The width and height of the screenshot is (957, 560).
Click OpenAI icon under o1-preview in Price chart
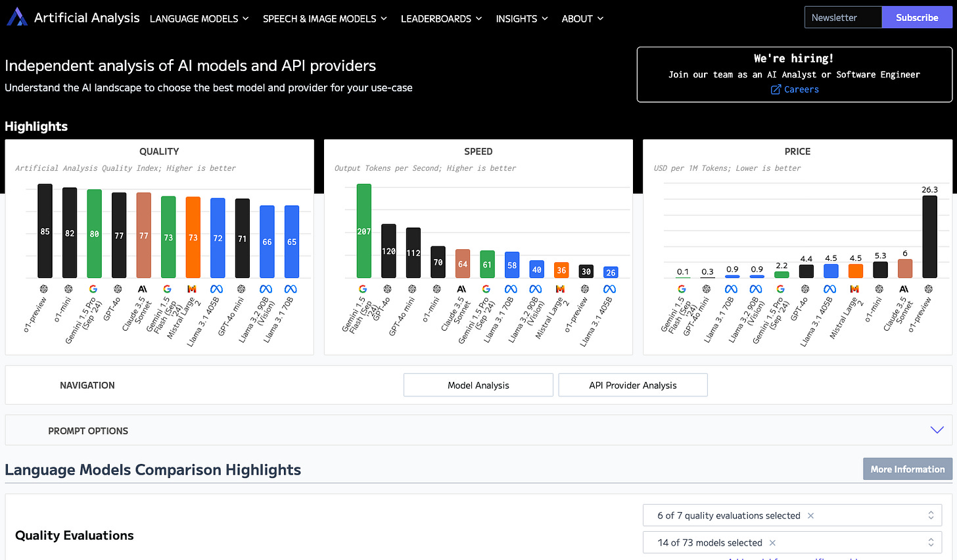pyautogui.click(x=928, y=289)
